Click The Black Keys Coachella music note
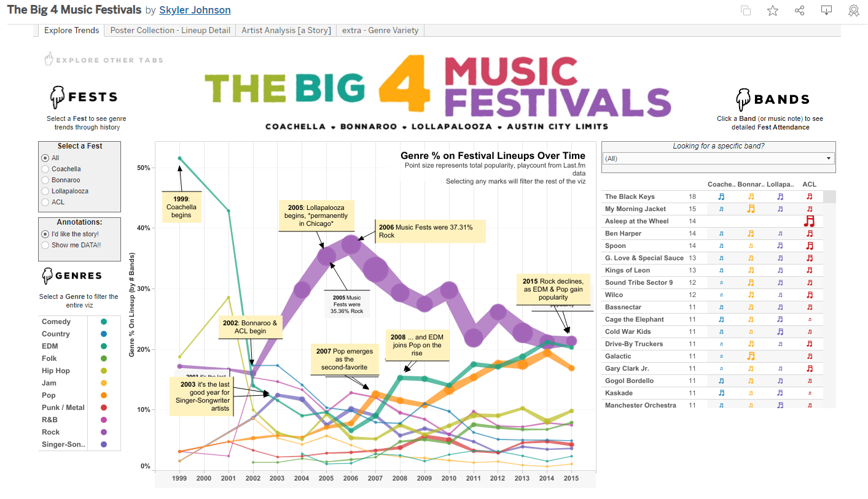The image size is (868, 499). tap(722, 196)
